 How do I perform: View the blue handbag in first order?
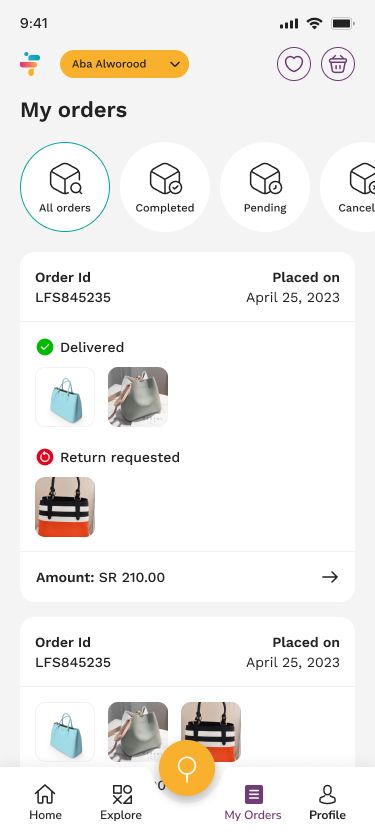point(65,397)
